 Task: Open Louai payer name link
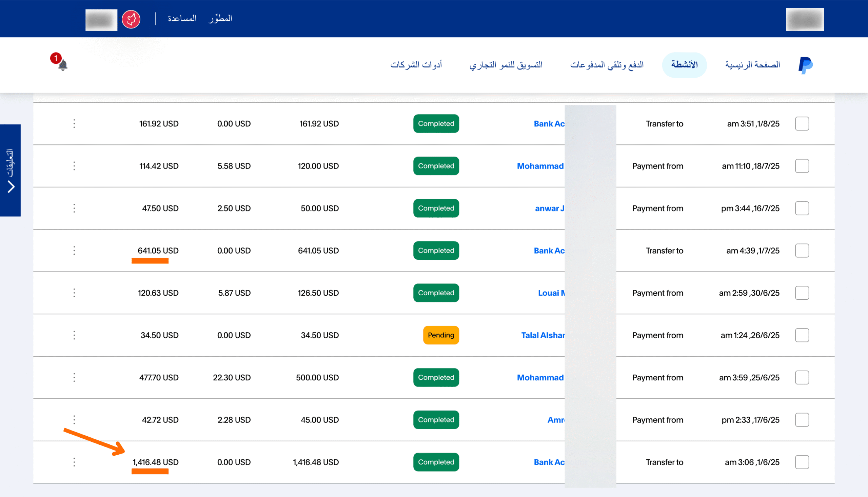[551, 293]
